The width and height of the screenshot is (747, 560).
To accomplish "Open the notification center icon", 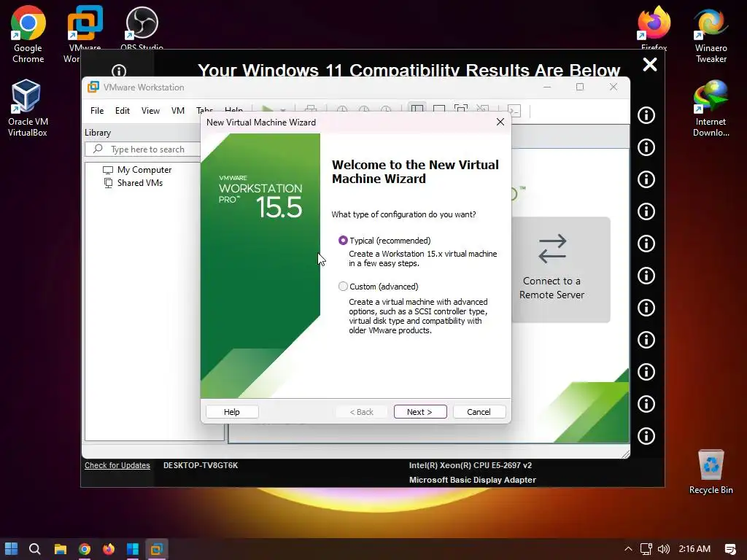I will pos(730,549).
